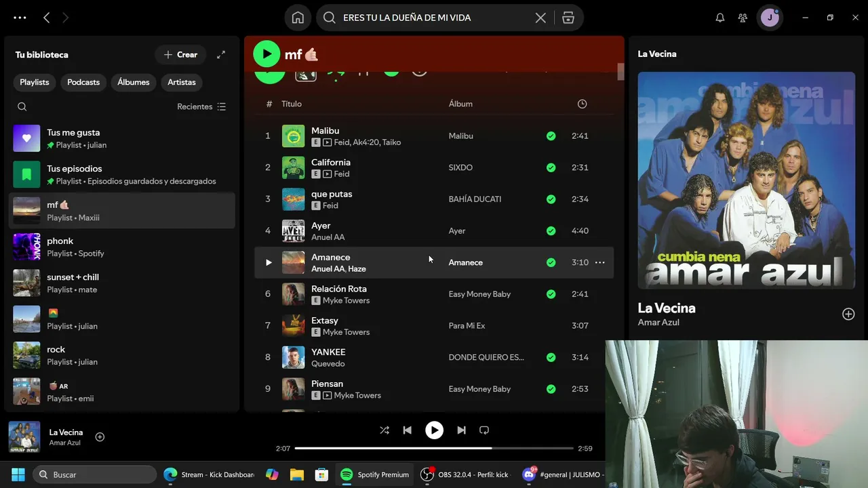
Task: Filter the library by Artistas
Action: point(182,82)
